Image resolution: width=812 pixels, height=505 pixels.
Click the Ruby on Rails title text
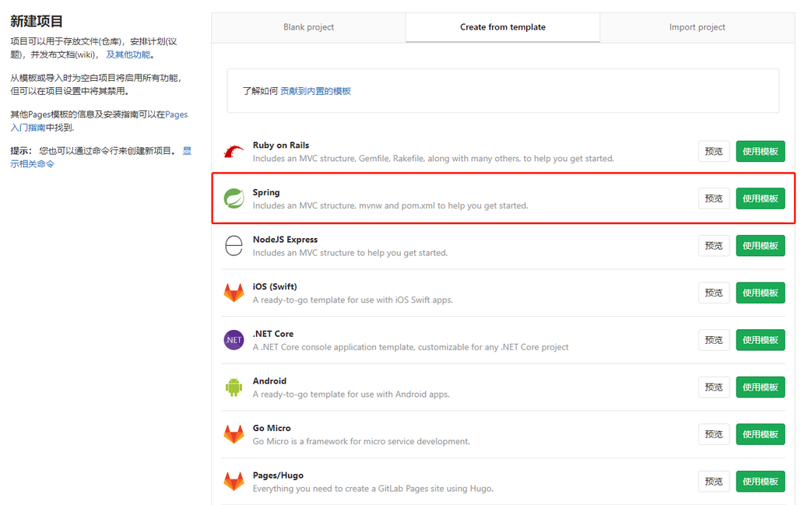(x=281, y=145)
